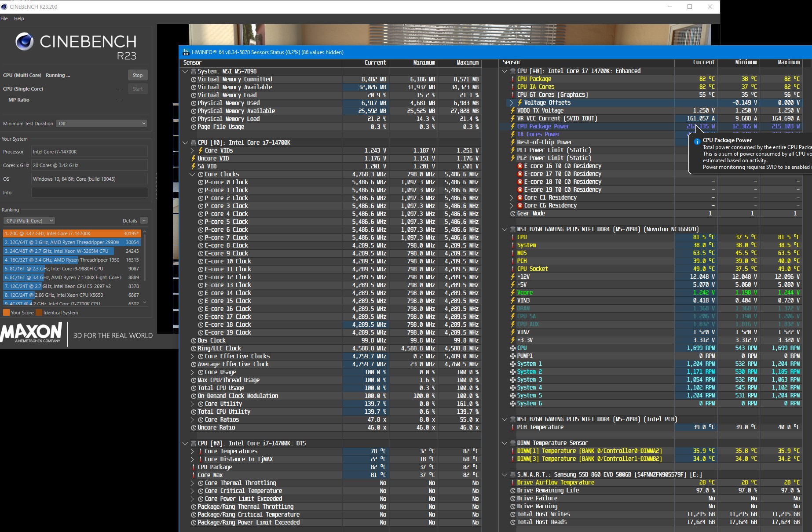Click the clock icon next to Ring/LLC Clock

(x=194, y=349)
